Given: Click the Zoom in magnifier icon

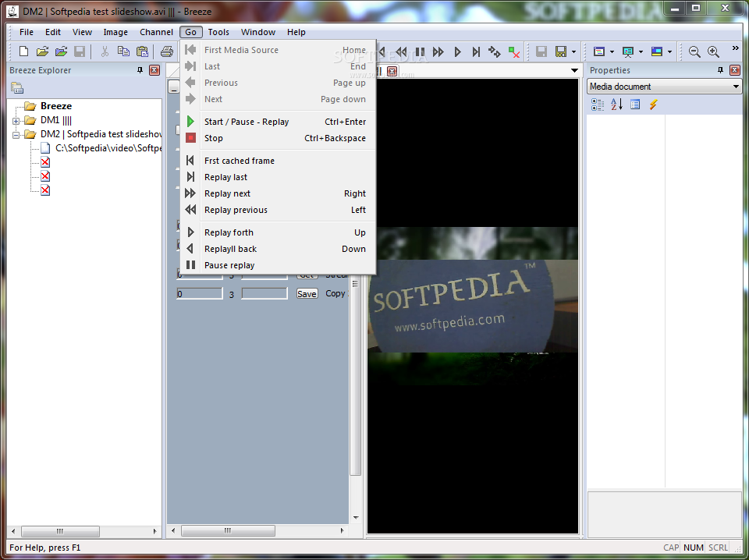Looking at the screenshot, I should coord(714,51).
